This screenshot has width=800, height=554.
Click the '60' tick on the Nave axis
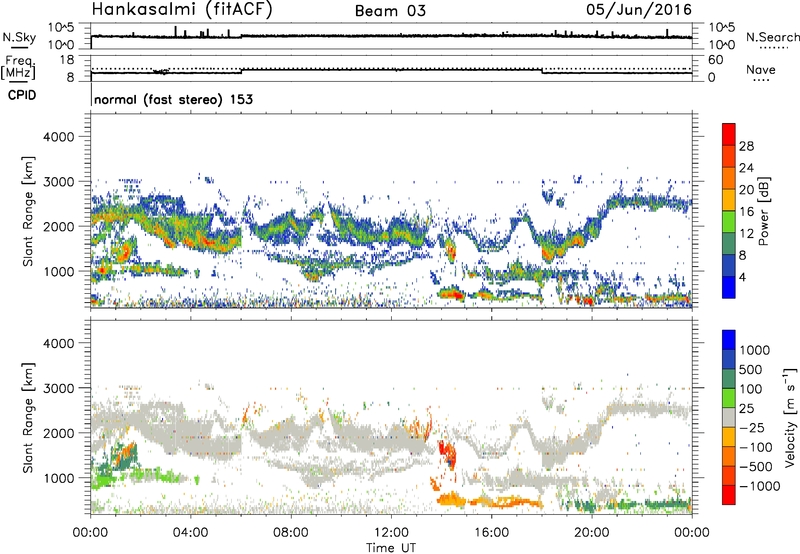coord(715,60)
